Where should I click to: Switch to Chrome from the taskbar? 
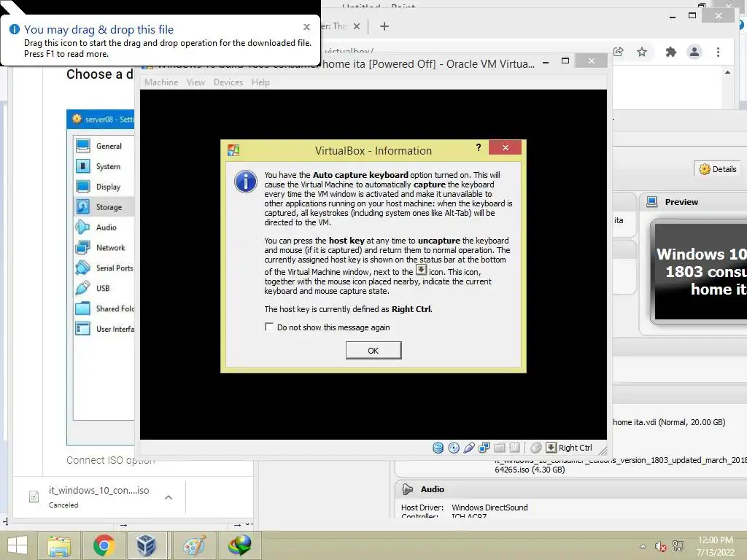tap(104, 545)
